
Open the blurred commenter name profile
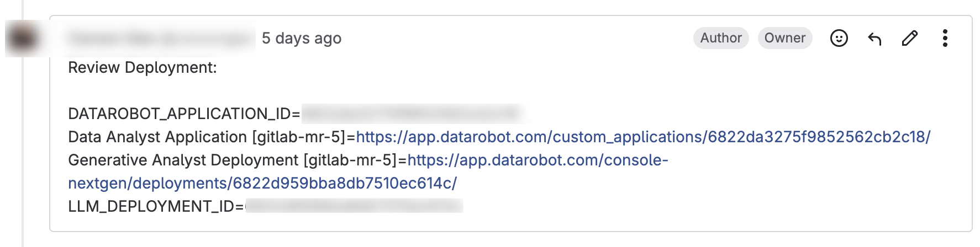160,38
